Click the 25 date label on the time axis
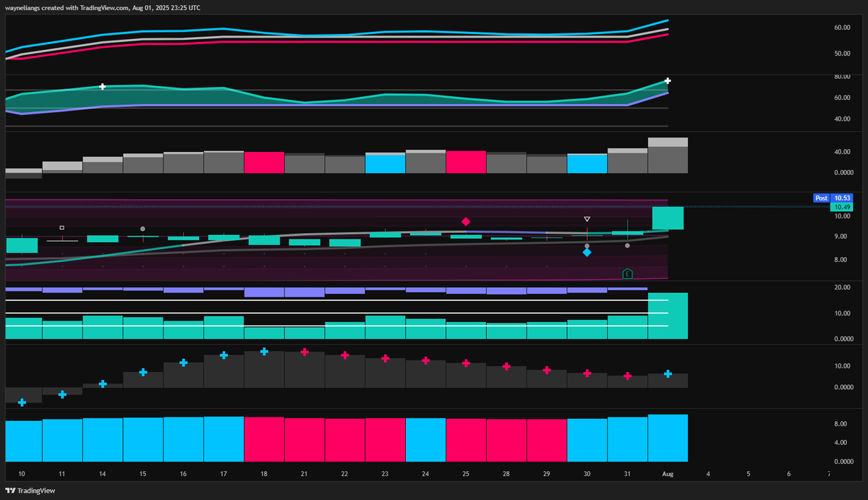 [x=467, y=474]
